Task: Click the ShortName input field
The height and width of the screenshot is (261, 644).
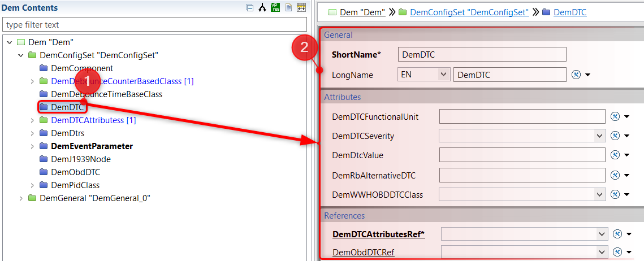Action: point(482,55)
